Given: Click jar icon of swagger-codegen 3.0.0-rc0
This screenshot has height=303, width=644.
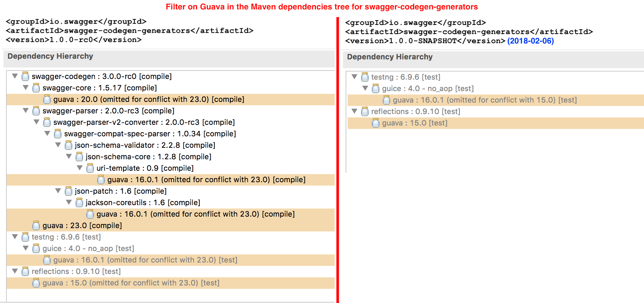Looking at the screenshot, I should point(25,76).
